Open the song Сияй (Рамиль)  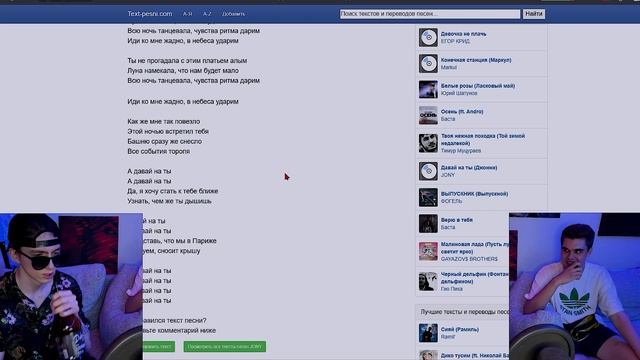tap(460, 329)
